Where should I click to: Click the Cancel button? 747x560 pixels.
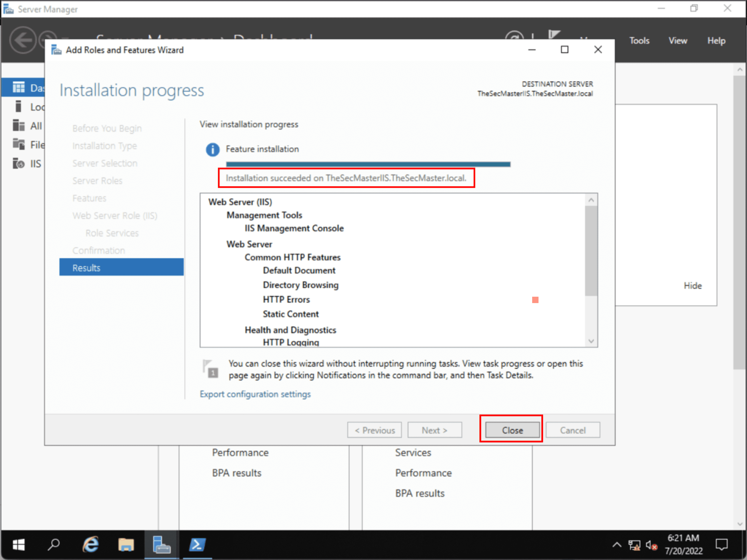573,430
